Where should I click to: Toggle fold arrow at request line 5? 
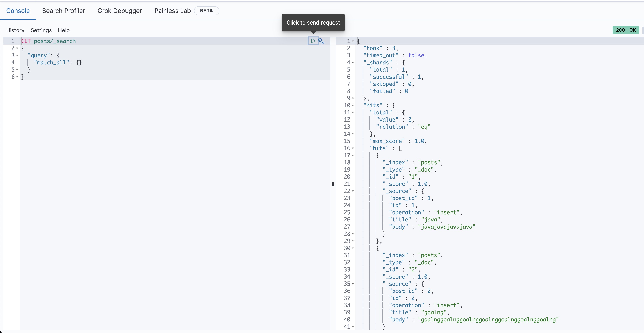coord(17,70)
